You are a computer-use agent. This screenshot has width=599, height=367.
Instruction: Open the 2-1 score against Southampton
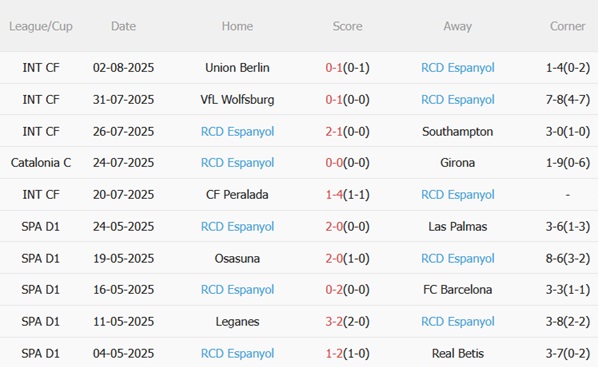tap(347, 131)
